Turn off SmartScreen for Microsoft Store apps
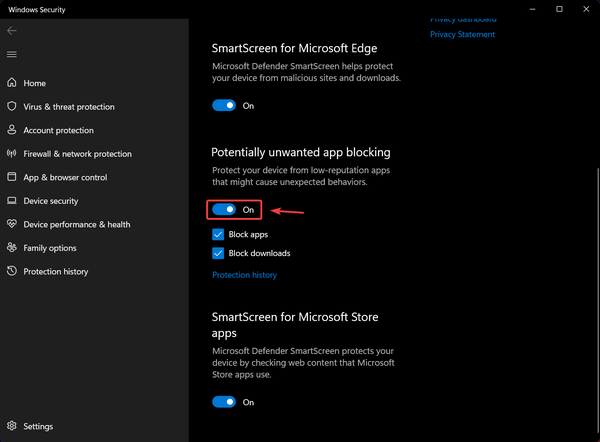The height and width of the screenshot is (442, 600). click(x=224, y=402)
